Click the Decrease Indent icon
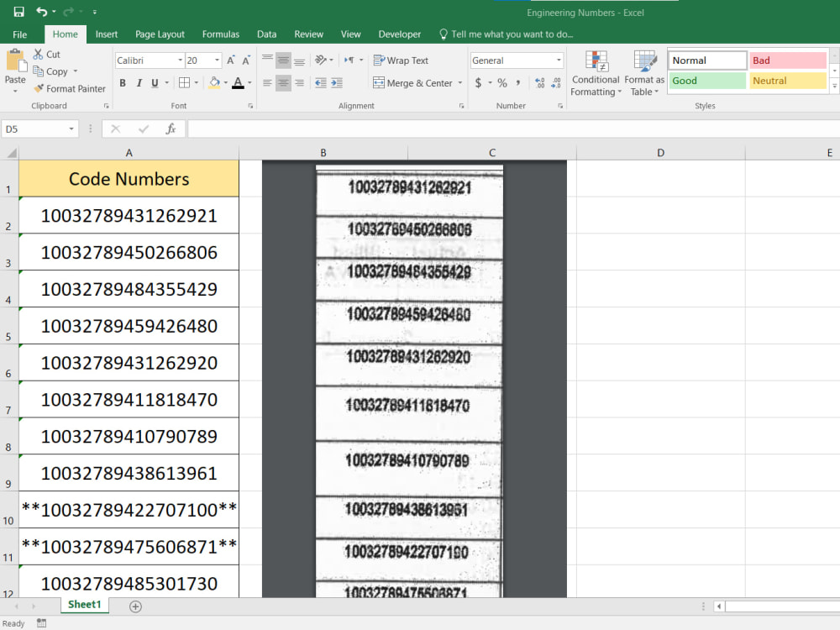840x630 pixels. [x=320, y=83]
